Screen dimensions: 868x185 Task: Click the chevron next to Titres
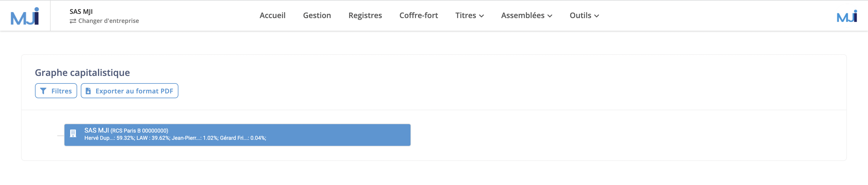(x=482, y=16)
